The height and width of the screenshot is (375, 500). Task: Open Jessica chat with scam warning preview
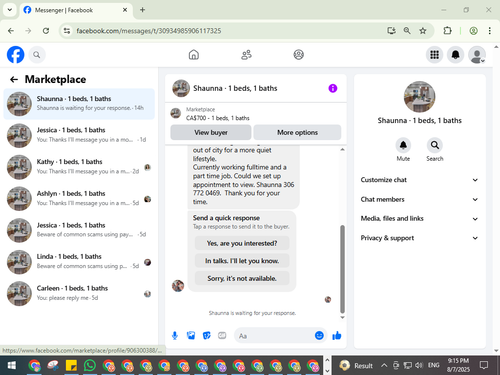pyautogui.click(x=79, y=230)
